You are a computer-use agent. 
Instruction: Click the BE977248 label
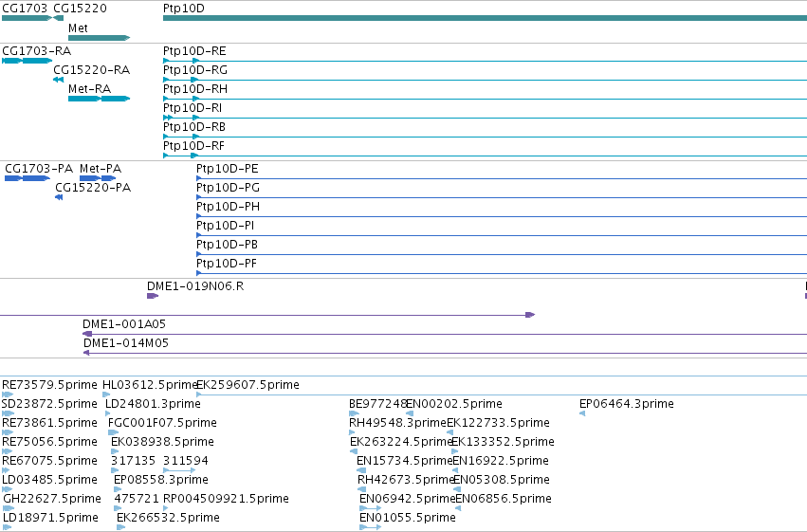377,404
